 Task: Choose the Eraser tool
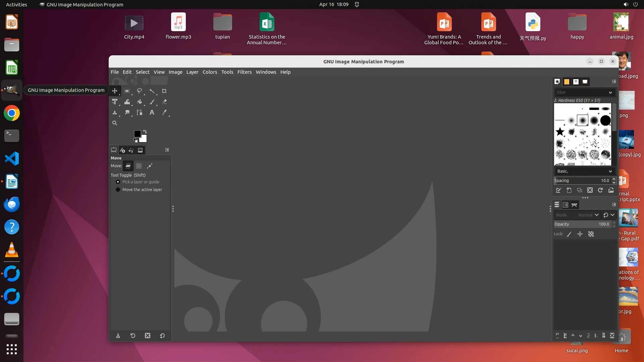[x=164, y=102]
